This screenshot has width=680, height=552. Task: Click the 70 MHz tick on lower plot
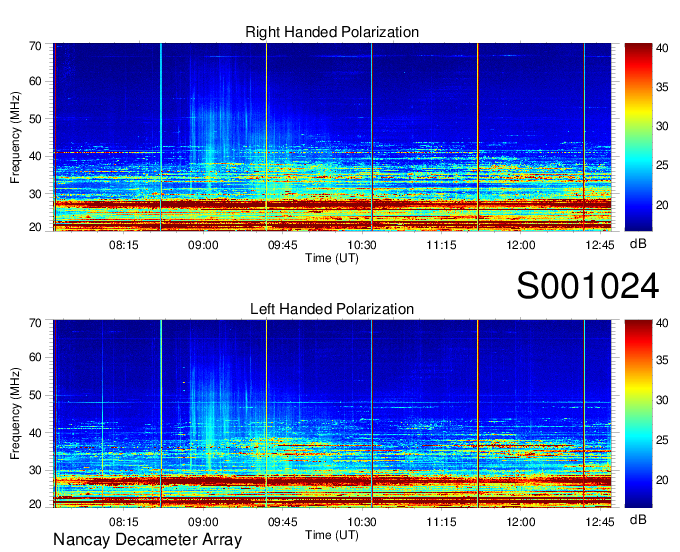(x=35, y=323)
